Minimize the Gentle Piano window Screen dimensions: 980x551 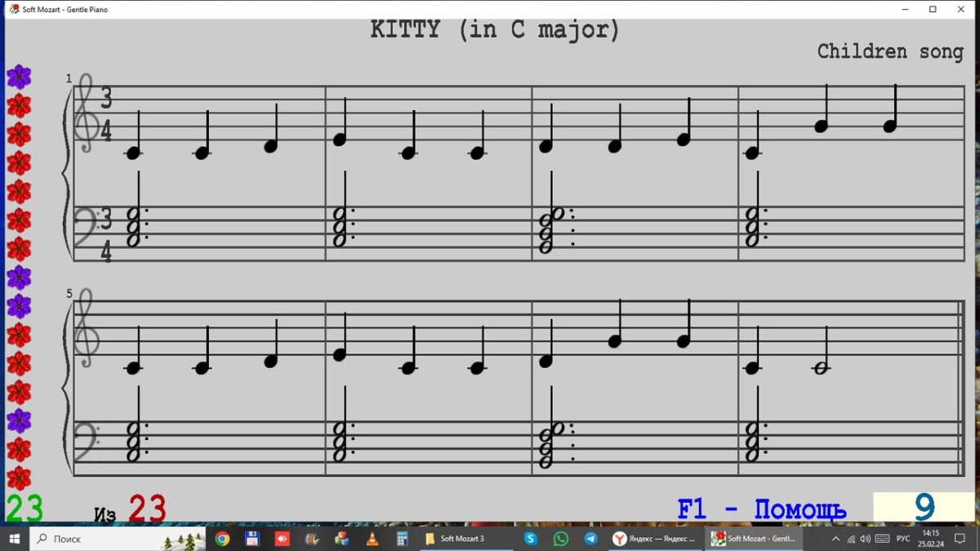(x=905, y=10)
